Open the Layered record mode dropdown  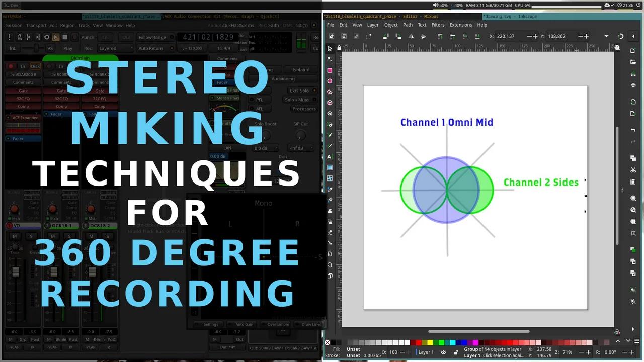click(115, 48)
